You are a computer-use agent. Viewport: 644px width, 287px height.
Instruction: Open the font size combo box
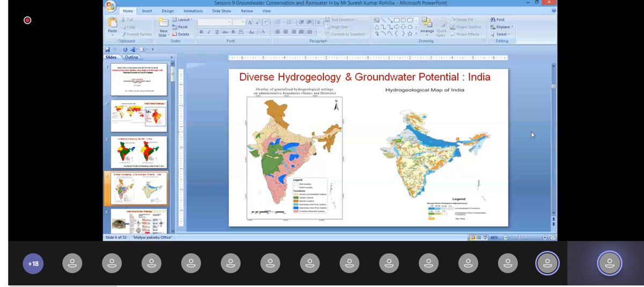pyautogui.click(x=239, y=22)
